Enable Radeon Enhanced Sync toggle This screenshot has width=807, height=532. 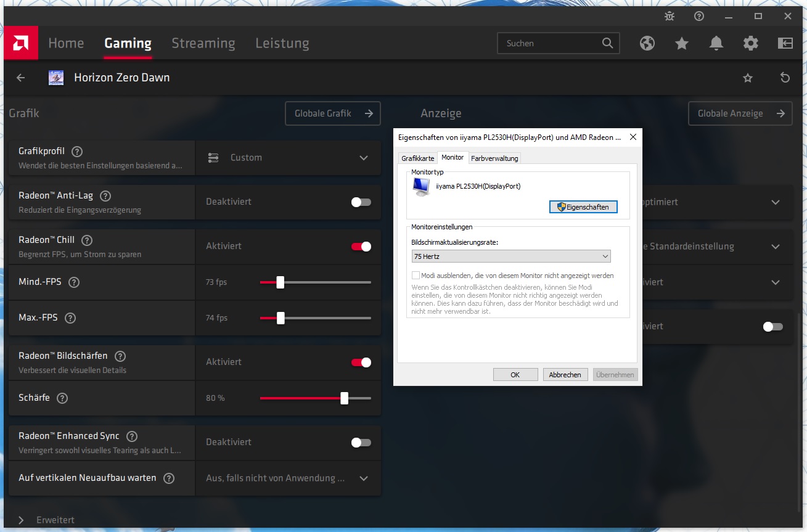[x=361, y=442]
